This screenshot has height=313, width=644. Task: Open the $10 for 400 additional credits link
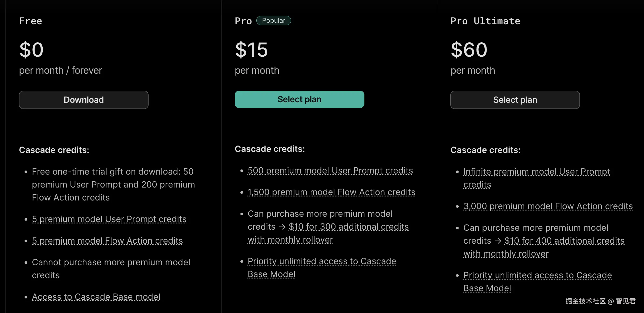[564, 241]
